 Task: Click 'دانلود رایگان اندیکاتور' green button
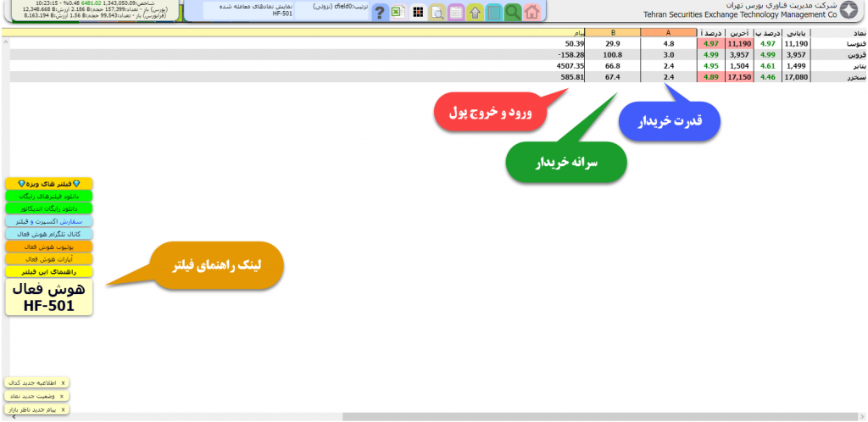49,208
